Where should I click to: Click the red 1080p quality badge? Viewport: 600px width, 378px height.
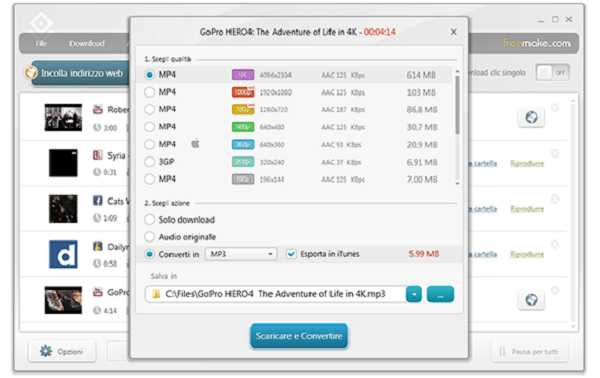tap(243, 92)
